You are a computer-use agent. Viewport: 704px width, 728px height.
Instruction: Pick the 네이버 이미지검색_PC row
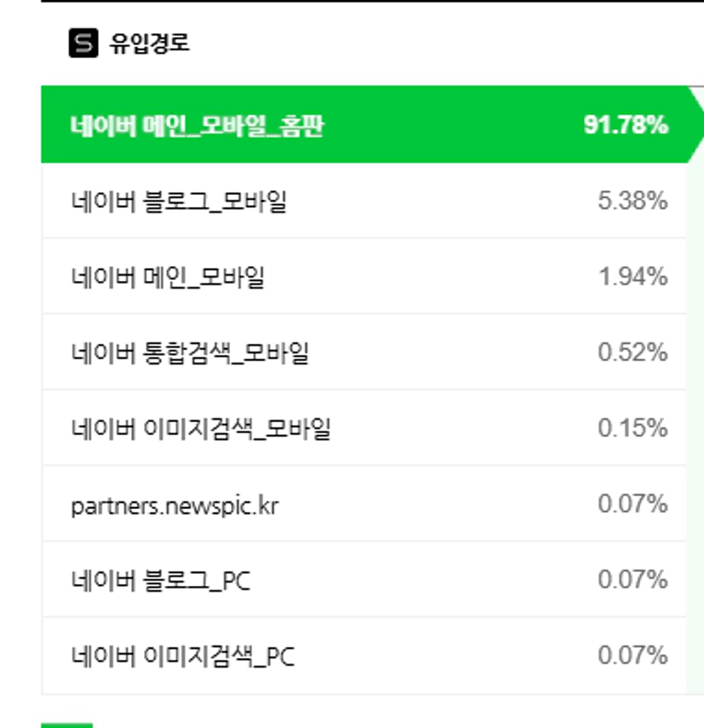(183, 656)
